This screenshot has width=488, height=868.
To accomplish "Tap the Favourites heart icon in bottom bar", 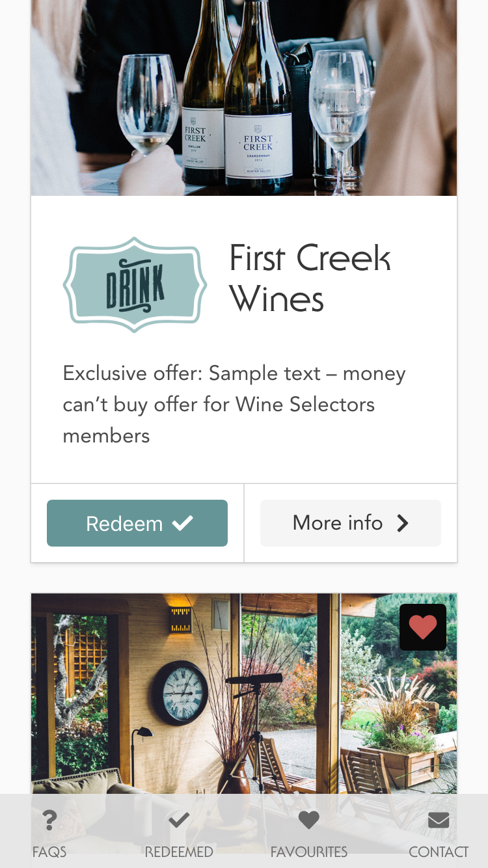I will click(308, 821).
